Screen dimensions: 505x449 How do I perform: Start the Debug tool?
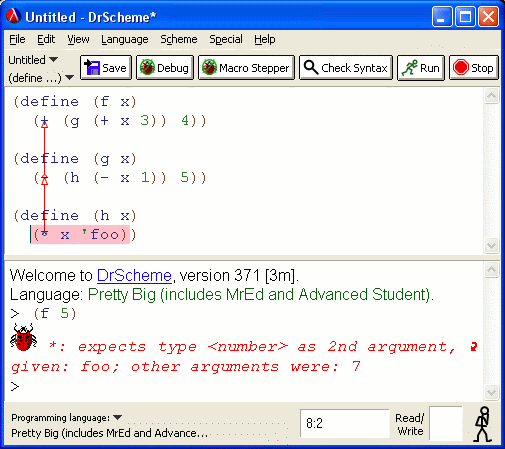tap(165, 68)
